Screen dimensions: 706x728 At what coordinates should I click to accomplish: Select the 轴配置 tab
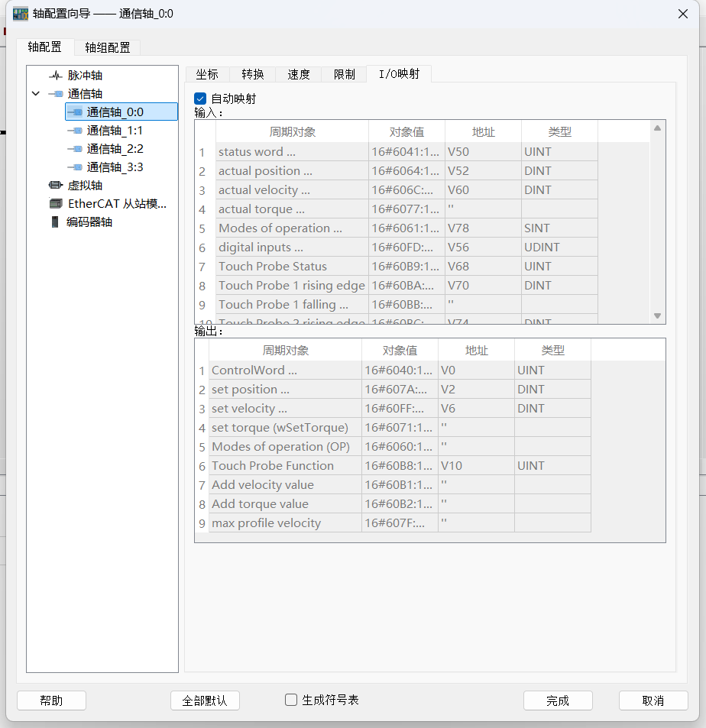[x=44, y=47]
